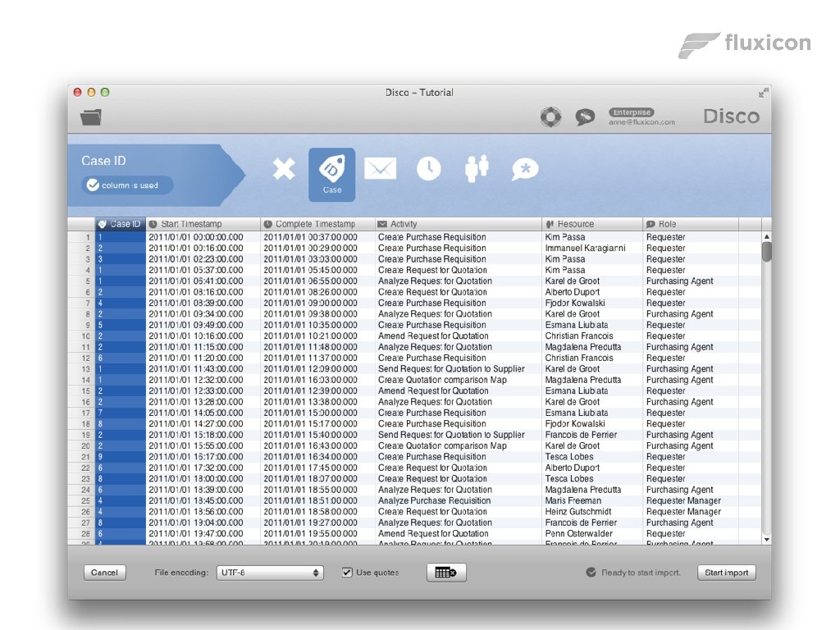Click the cell 'Maris Freeman'
840x630 pixels.
coord(573,500)
